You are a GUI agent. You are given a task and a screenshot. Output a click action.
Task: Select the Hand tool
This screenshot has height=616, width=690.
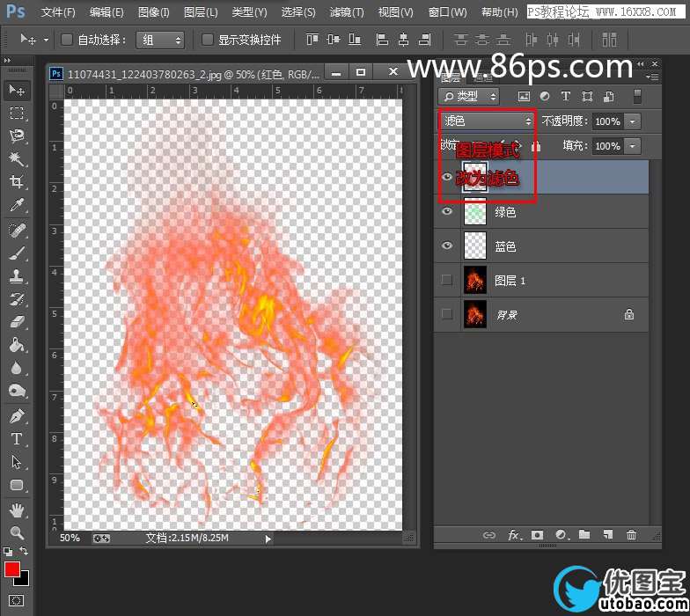tap(17, 510)
